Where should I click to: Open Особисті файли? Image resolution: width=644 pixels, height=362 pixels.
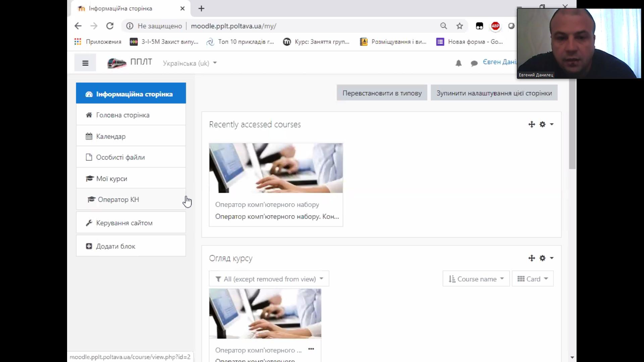131,157
